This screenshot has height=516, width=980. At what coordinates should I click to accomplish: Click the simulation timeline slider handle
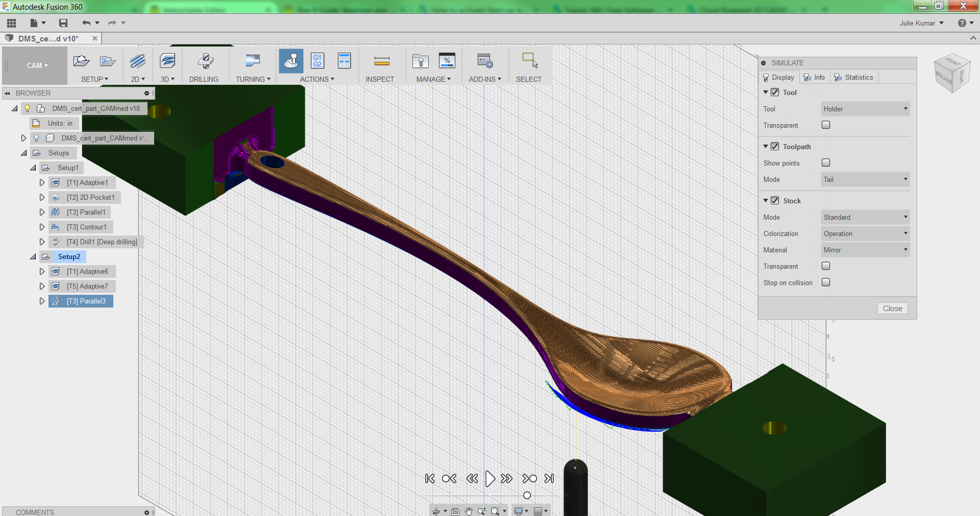tap(527, 496)
